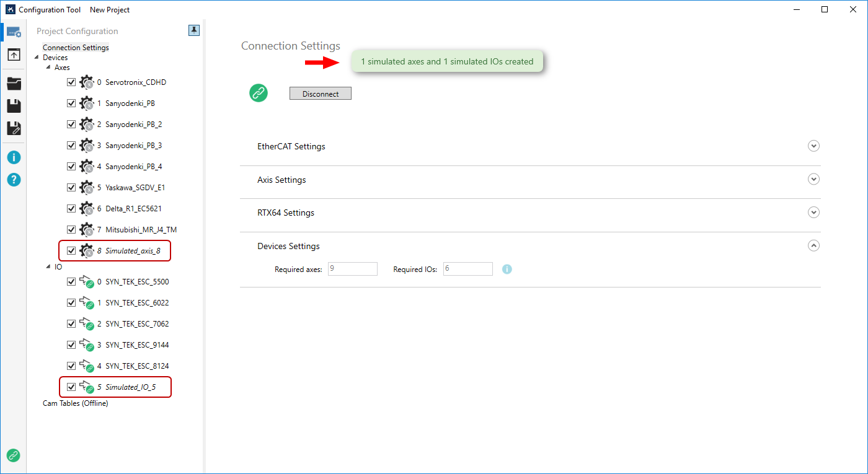
Task: Click the RTX64 Settings heading
Action: [x=286, y=213]
